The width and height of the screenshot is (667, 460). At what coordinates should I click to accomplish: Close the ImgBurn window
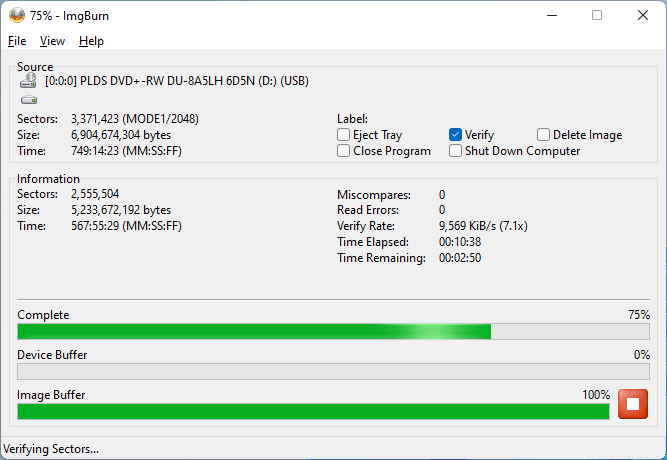[643, 15]
